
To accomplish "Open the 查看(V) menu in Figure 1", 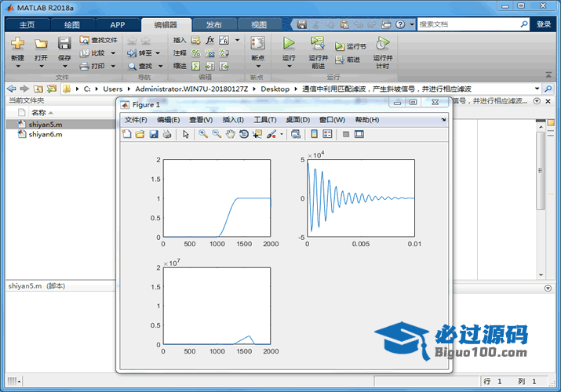I will click(201, 120).
